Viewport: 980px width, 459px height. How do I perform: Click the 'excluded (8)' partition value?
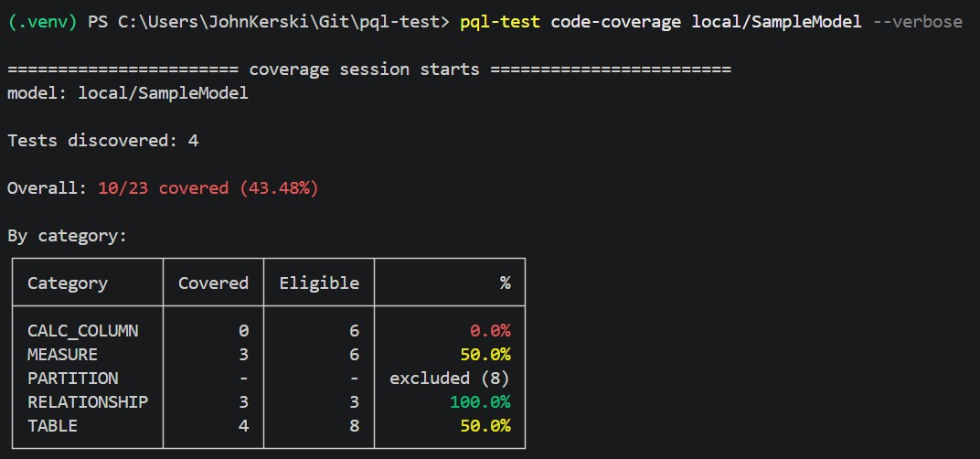coord(450,379)
